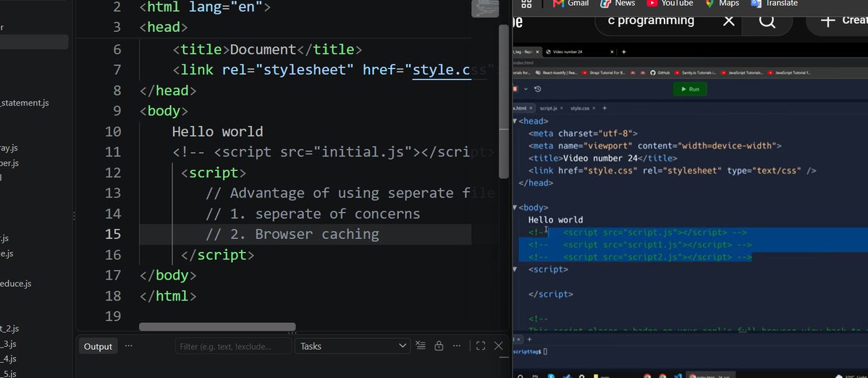Open the News bookmark
The image size is (868, 378).
pos(618,4)
